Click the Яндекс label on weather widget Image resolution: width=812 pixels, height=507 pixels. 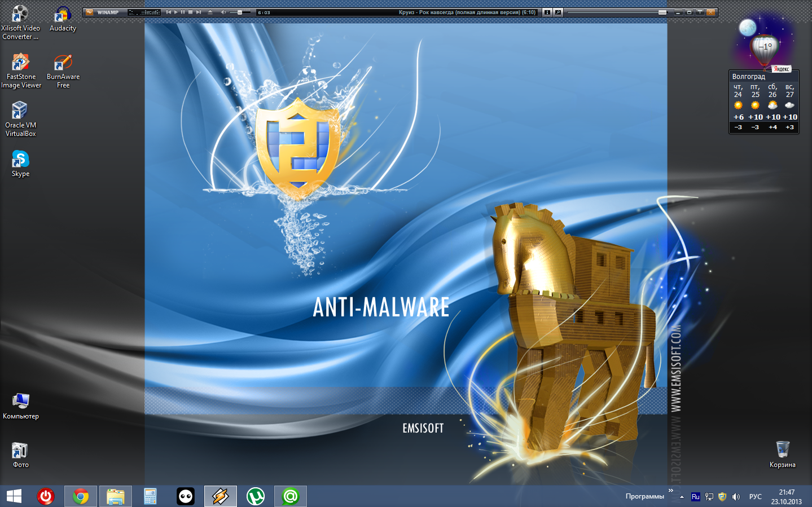(782, 69)
